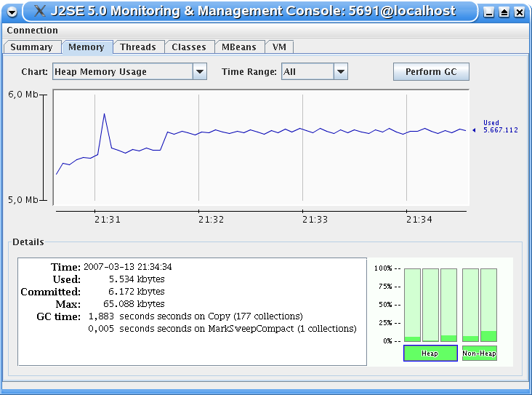Select the Memory tab

pos(87,47)
